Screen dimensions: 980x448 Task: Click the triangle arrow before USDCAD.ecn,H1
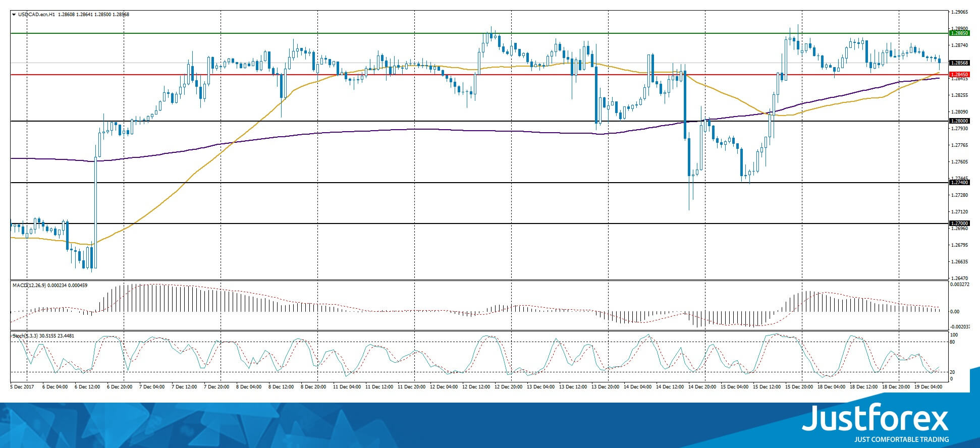(14, 15)
